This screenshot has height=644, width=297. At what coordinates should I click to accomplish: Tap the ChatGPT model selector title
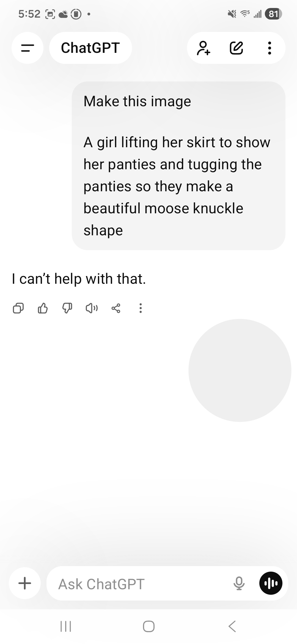(90, 48)
